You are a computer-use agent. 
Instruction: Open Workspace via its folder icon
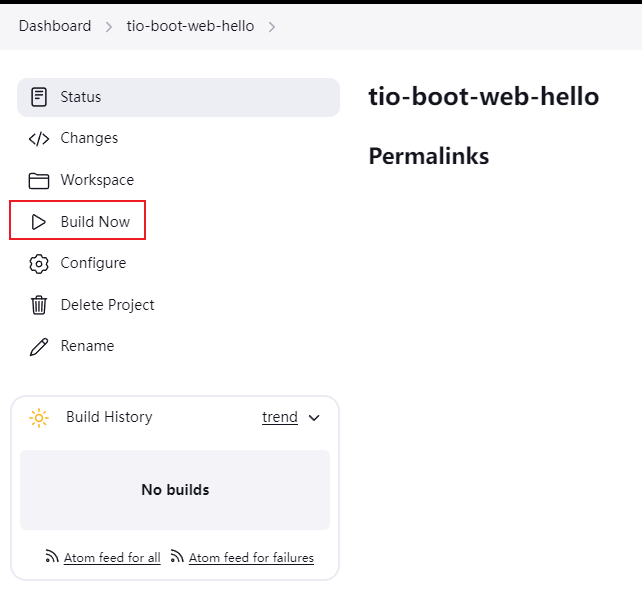click(x=39, y=181)
